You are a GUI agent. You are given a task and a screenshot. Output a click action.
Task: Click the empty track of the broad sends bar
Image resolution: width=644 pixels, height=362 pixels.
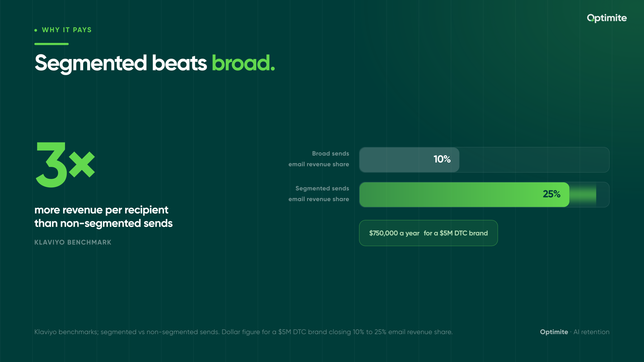[x=534, y=160]
